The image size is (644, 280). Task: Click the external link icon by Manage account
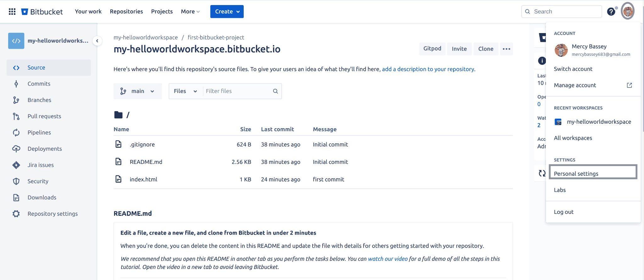[629, 85]
